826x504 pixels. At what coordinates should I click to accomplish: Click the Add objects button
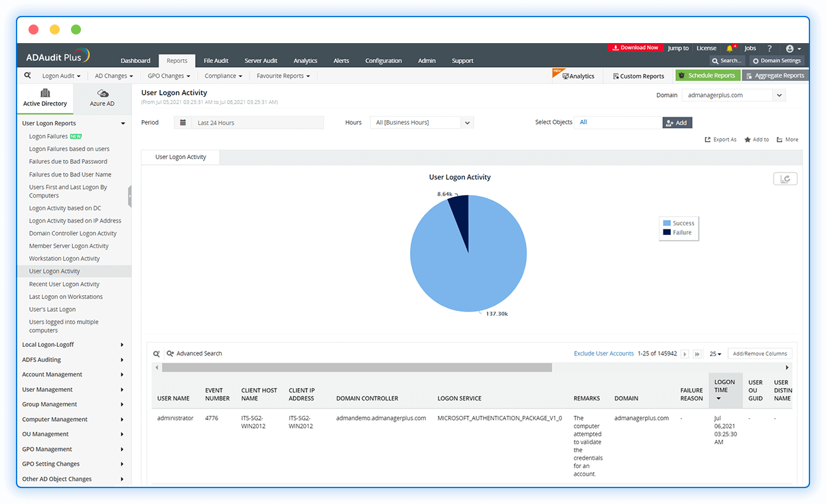click(x=677, y=123)
